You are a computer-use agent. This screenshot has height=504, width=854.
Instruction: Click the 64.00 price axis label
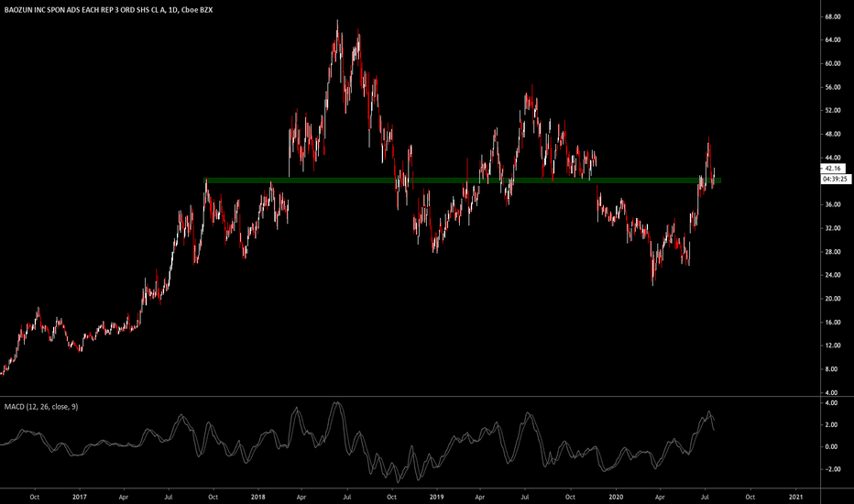tap(832, 40)
